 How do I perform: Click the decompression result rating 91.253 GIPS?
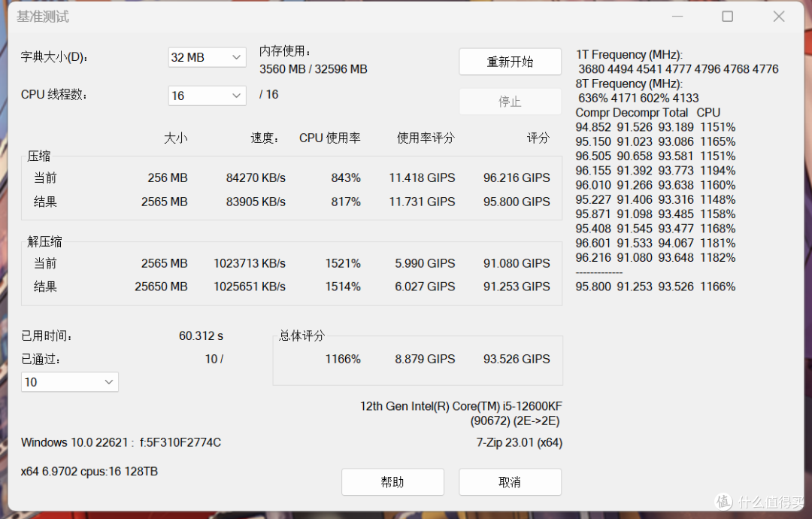517,287
